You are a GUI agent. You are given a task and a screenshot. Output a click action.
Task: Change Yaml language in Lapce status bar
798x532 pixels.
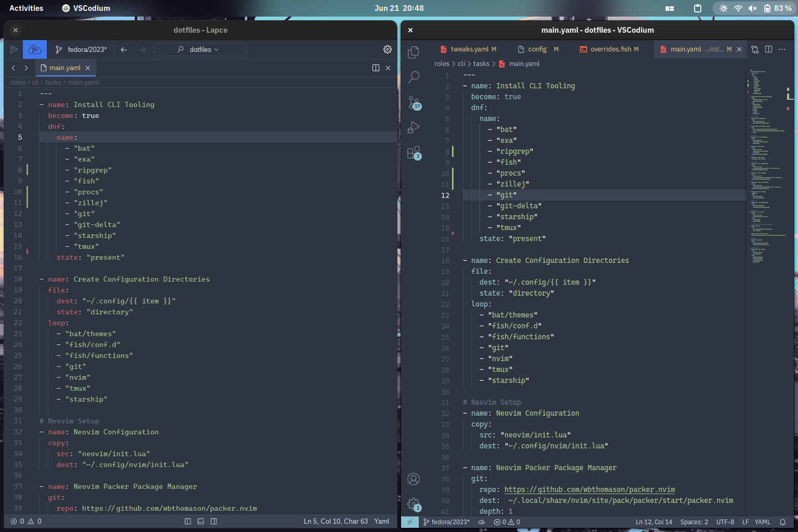coord(382,521)
